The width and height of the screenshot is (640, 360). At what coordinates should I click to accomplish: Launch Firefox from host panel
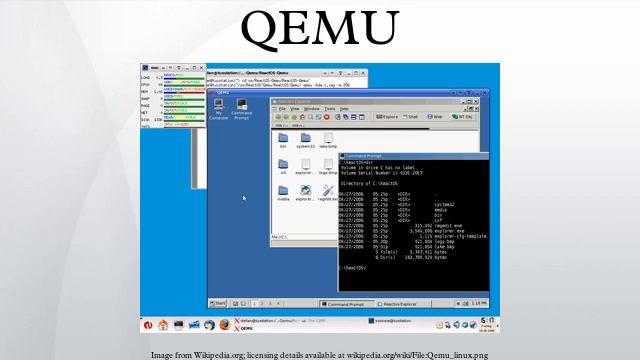coord(224,325)
